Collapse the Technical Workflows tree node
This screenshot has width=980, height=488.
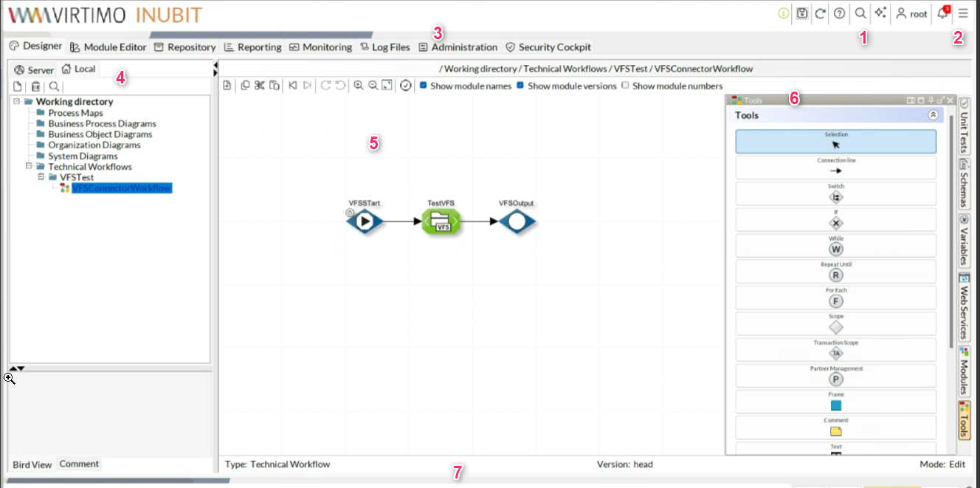coord(29,166)
